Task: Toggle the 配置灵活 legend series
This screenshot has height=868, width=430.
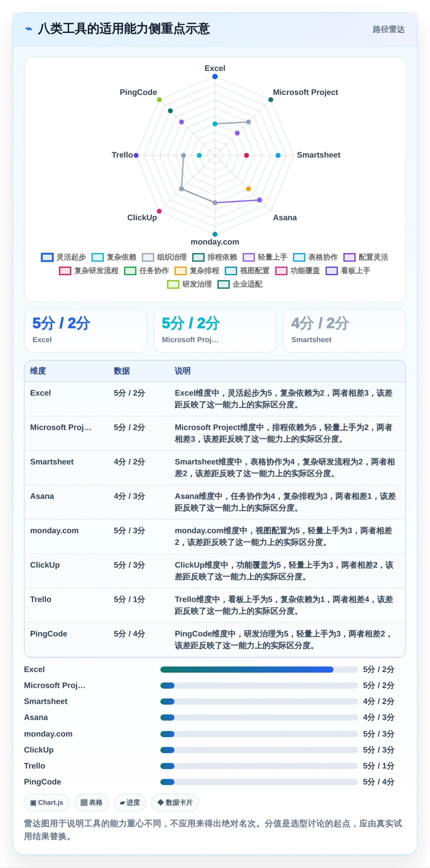Action: pos(366,257)
